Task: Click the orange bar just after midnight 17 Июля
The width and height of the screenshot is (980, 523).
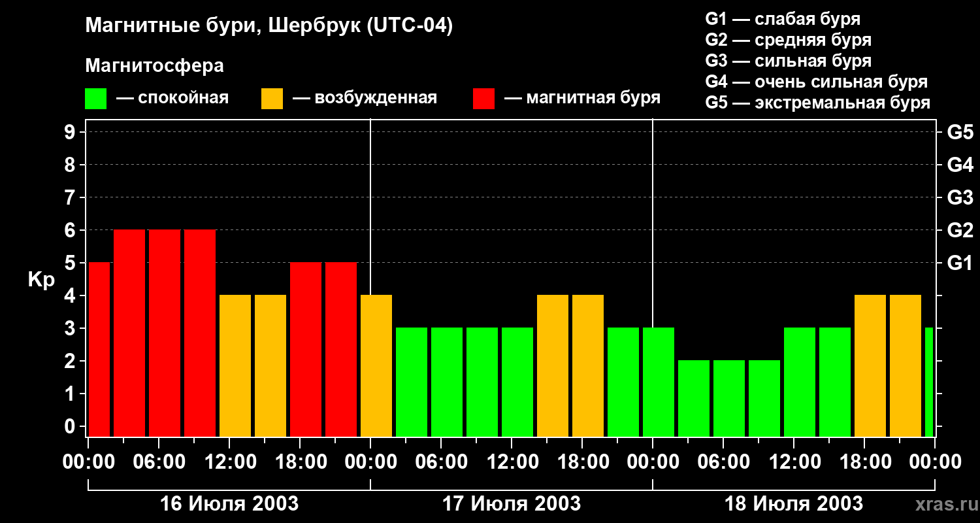Action: (376, 366)
